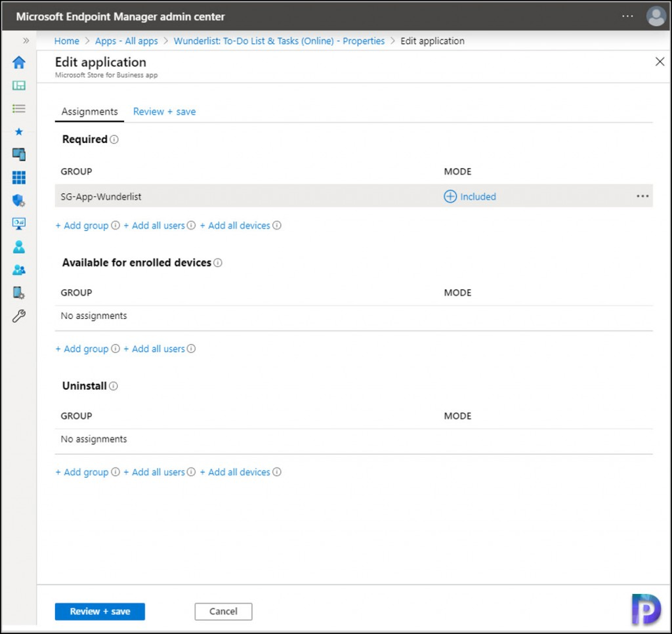Click info icon next to Uninstall
This screenshot has width=672, height=634.
click(113, 386)
